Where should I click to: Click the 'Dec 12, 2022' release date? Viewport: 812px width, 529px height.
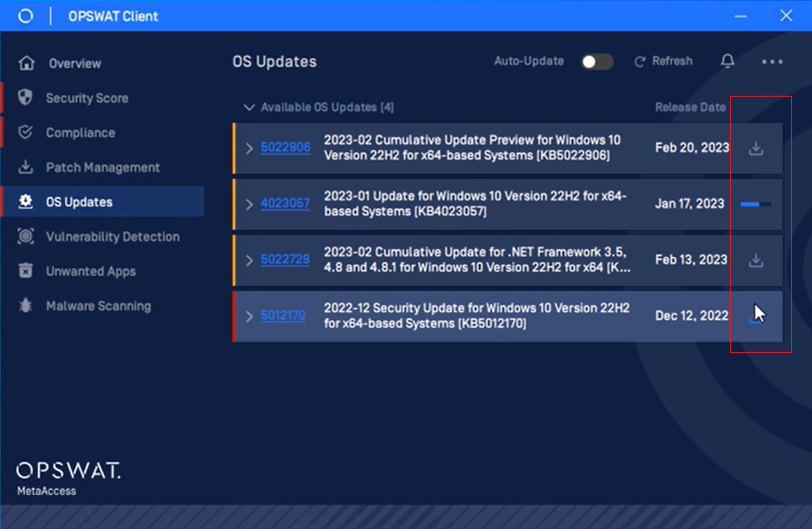pyautogui.click(x=692, y=315)
